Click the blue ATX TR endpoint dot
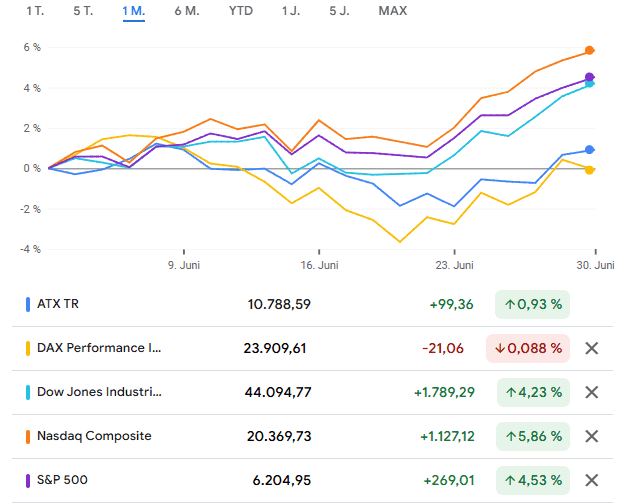 (x=589, y=150)
